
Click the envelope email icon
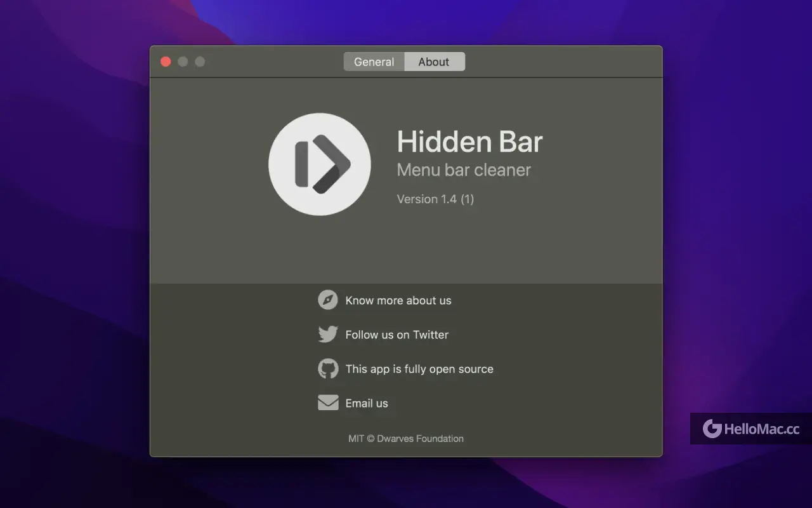pos(328,403)
